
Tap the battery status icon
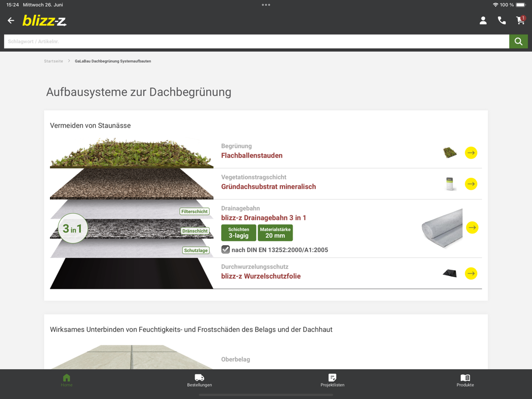pos(521,5)
